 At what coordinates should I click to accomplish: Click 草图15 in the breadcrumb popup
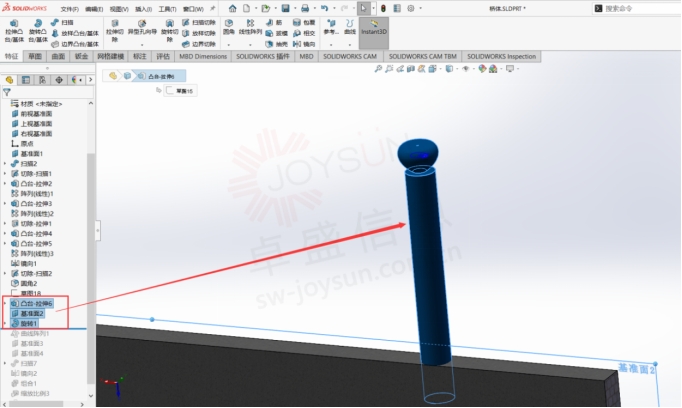pos(180,90)
